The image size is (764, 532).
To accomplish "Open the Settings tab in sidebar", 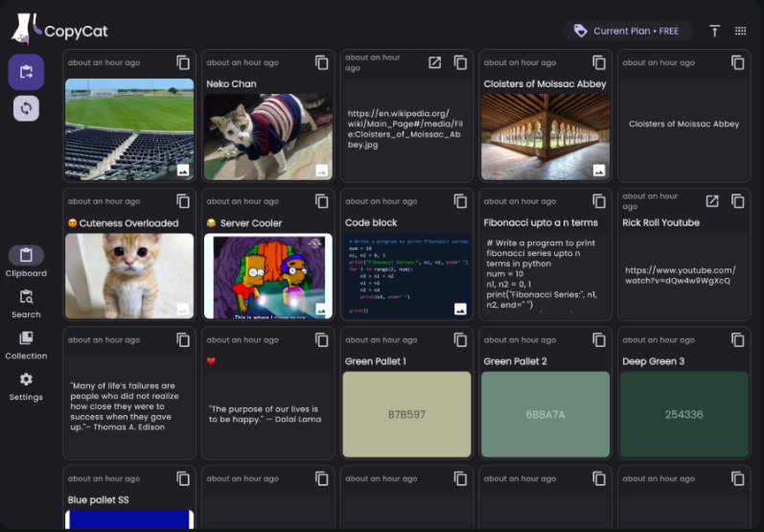I will (x=26, y=387).
